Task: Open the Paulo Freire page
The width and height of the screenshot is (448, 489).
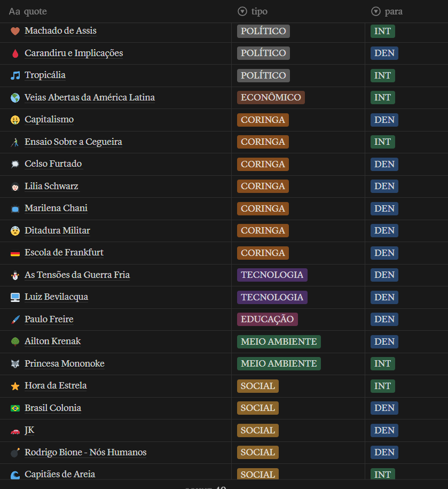Action: 49,319
